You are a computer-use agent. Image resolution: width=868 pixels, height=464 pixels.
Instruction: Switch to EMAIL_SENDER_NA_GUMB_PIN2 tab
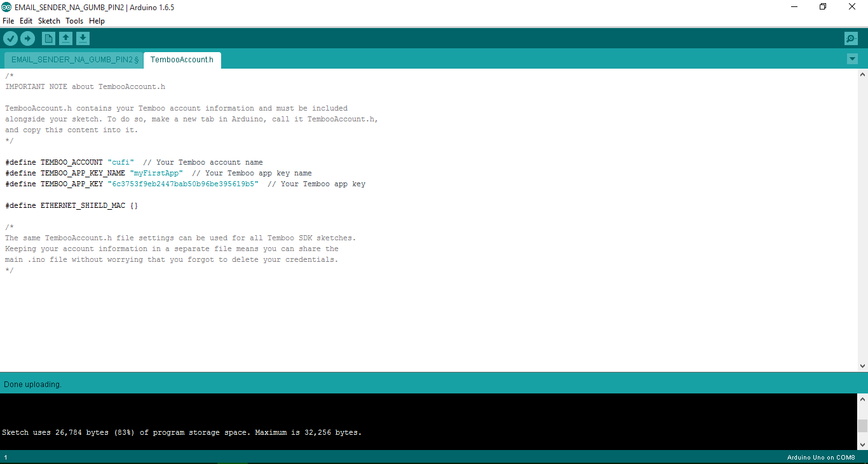point(74,60)
